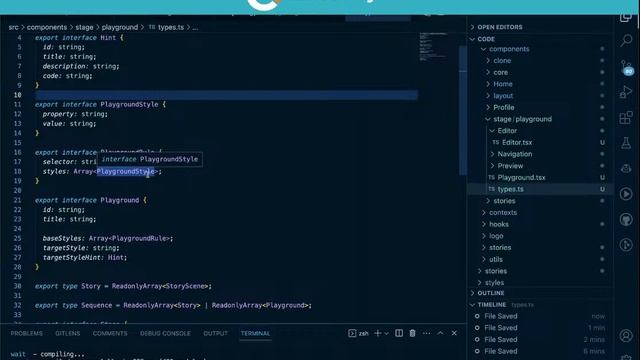The image size is (640, 360).
Task: Click Hint in export interface Hint line
Action: pyautogui.click(x=108, y=38)
